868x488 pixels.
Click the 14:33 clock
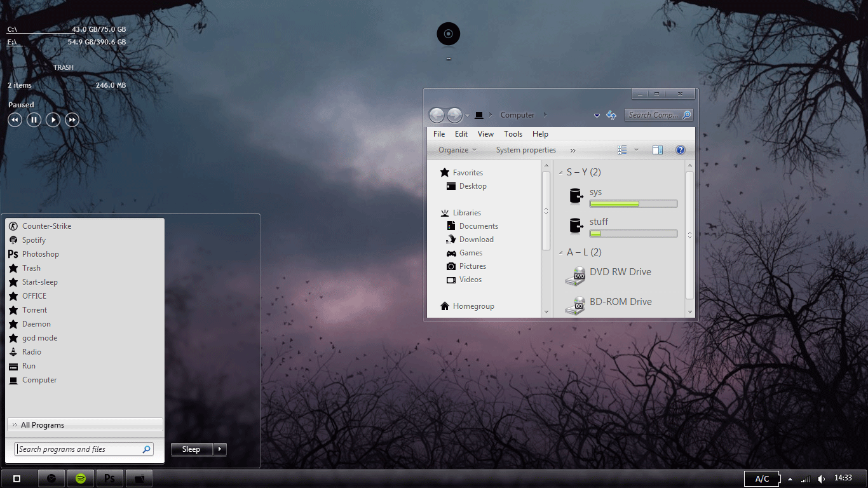click(x=843, y=478)
